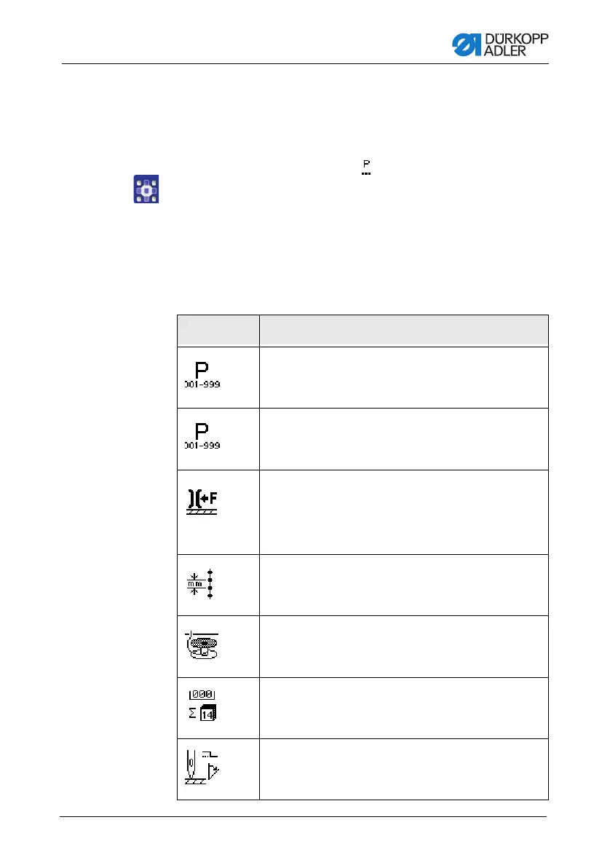Select the blue navigation keypad icon
Viewport: 610px width, 868px height.
pyautogui.click(x=146, y=189)
